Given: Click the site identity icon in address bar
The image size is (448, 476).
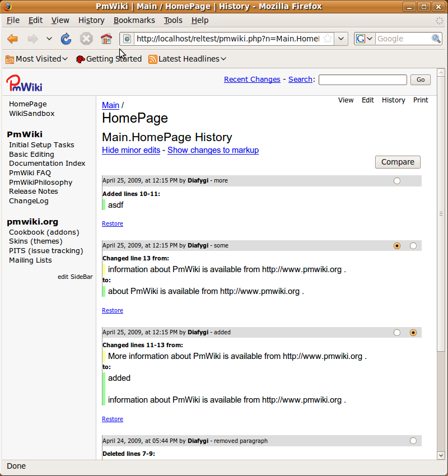Looking at the screenshot, I should pos(127,39).
